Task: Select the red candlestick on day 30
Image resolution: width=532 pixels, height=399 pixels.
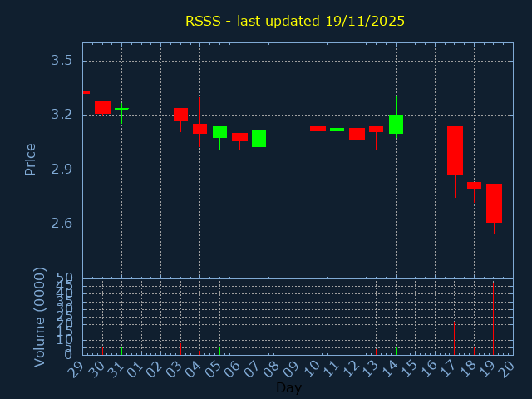Action: [102, 107]
